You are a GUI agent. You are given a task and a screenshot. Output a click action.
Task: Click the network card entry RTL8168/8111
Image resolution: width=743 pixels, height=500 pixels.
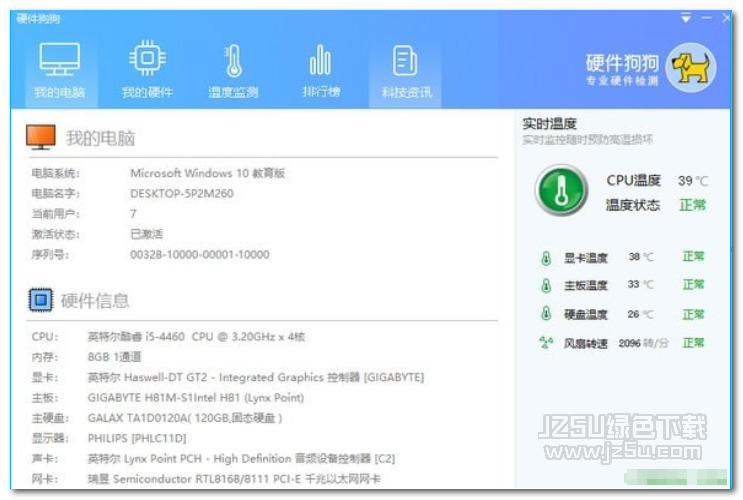[234, 479]
